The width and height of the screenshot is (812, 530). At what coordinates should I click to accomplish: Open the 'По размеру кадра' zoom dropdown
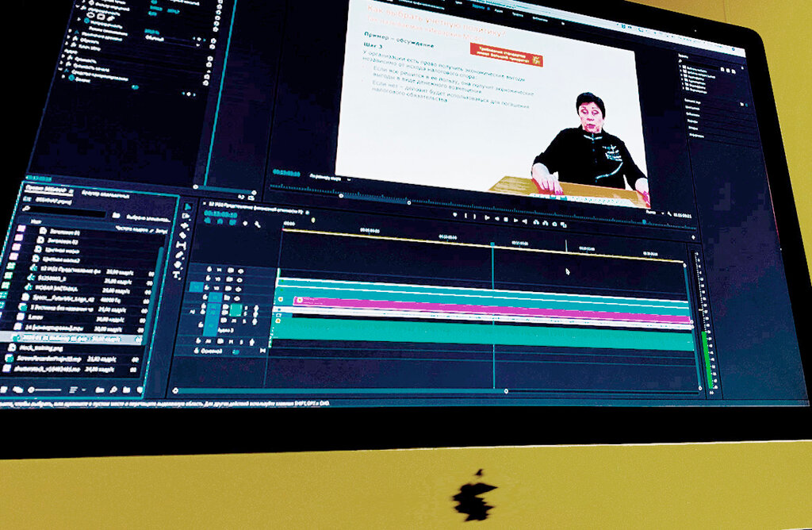pos(329,178)
